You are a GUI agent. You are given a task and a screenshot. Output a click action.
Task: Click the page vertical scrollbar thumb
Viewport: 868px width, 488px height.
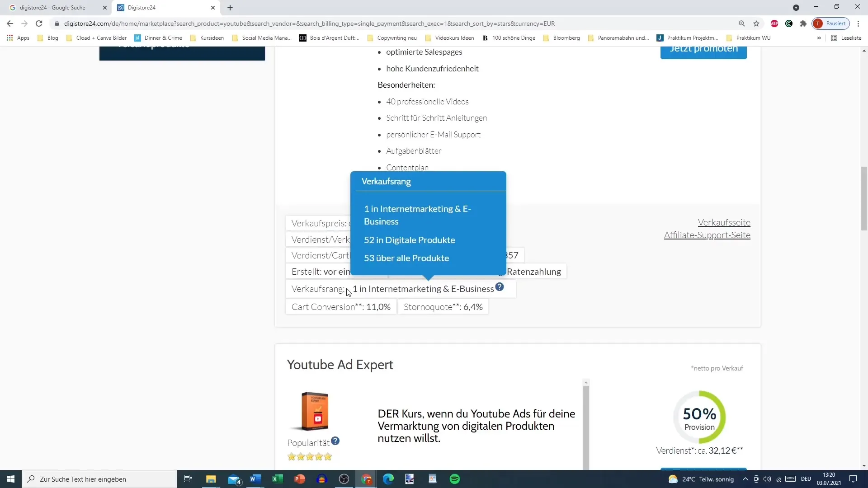(864, 199)
